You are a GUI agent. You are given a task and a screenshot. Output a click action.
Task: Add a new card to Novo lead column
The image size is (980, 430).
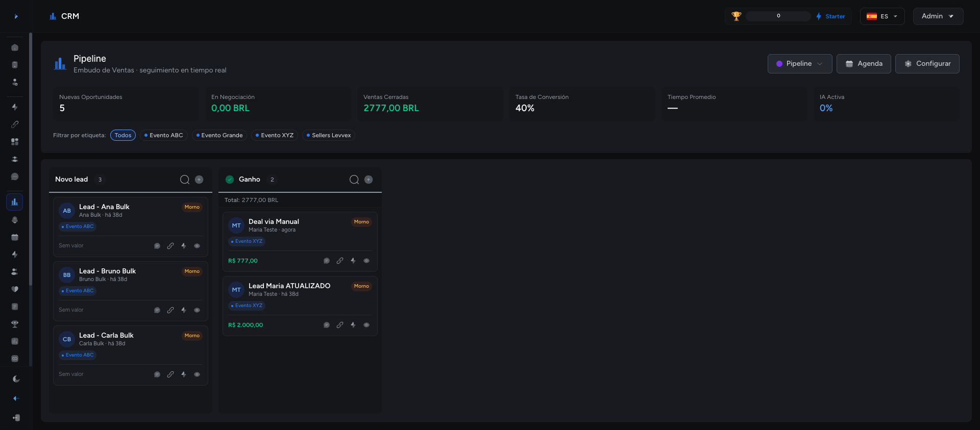[x=199, y=180]
